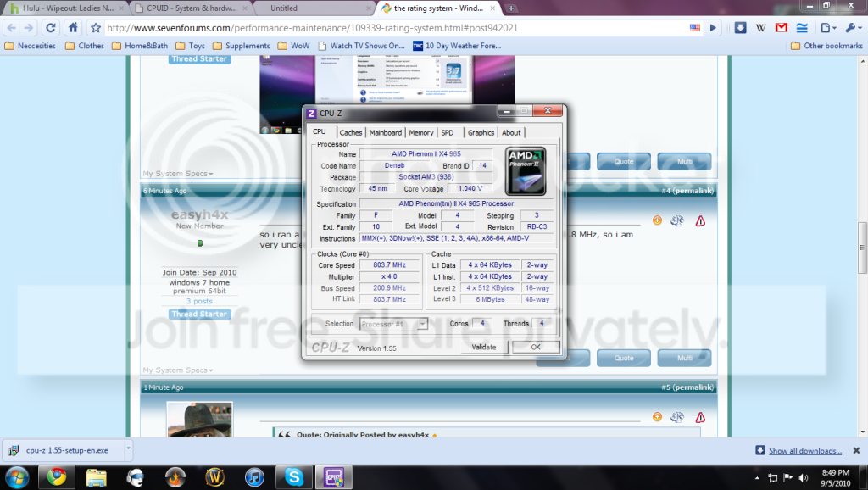The width and height of the screenshot is (868, 490).
Task: Go forward with the browser forward arrow
Action: click(x=29, y=28)
